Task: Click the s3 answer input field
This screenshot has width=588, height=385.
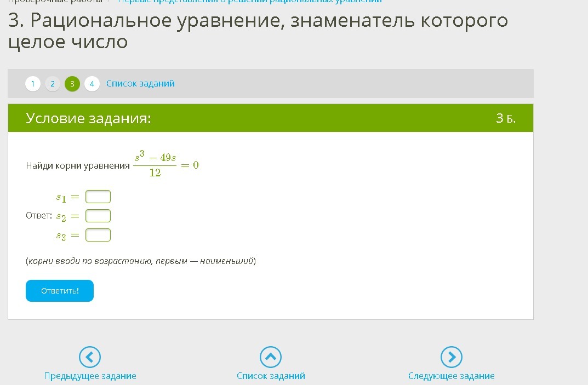Action: point(98,235)
